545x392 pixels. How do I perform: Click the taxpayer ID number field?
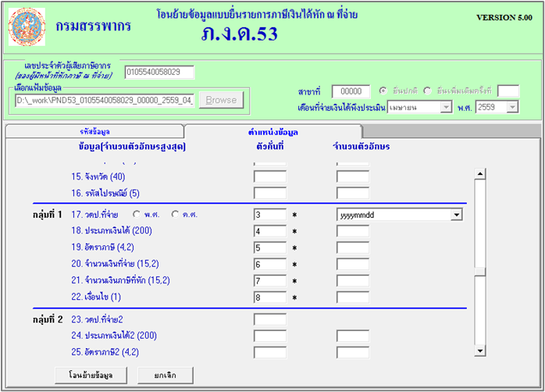pyautogui.click(x=159, y=73)
